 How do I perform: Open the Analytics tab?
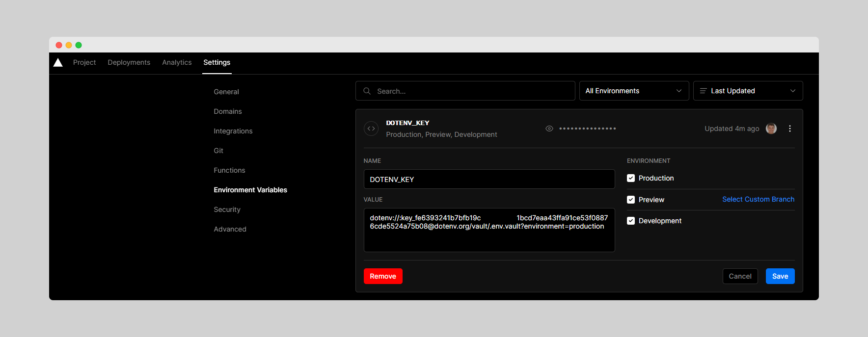(177, 62)
